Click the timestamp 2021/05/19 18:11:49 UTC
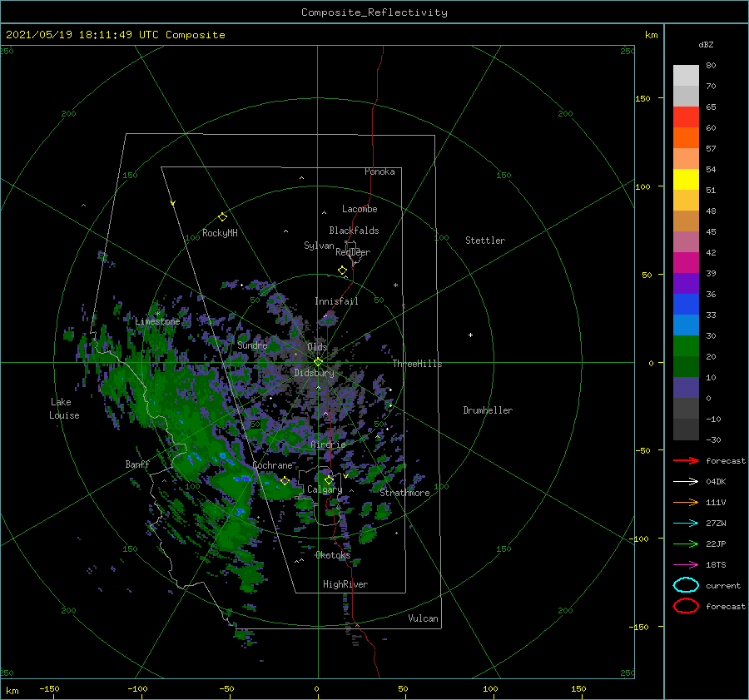Screen dimensions: 749x700 (x=82, y=35)
